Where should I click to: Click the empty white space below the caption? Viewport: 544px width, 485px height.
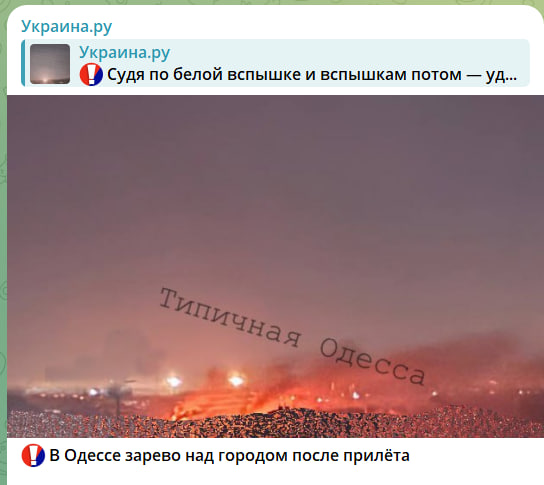click(275, 477)
